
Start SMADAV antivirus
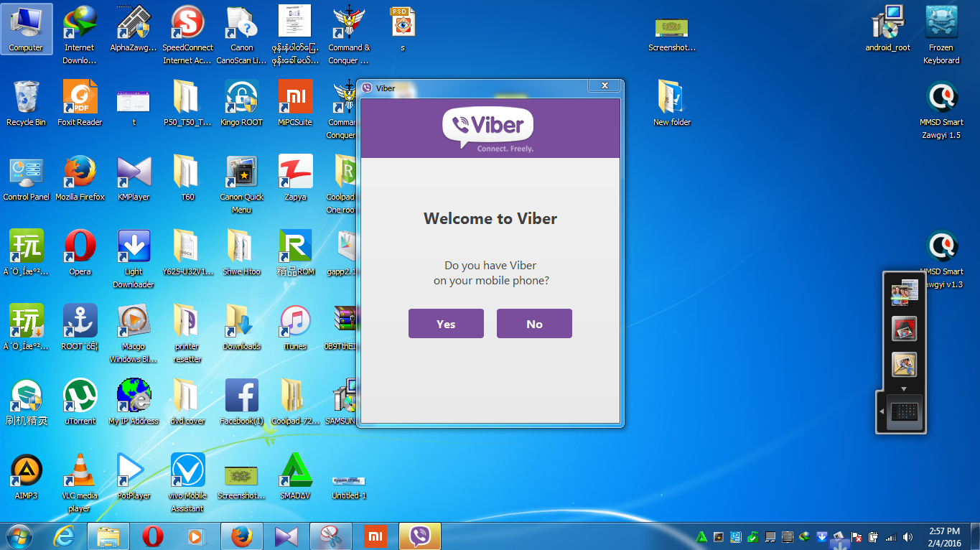click(295, 470)
